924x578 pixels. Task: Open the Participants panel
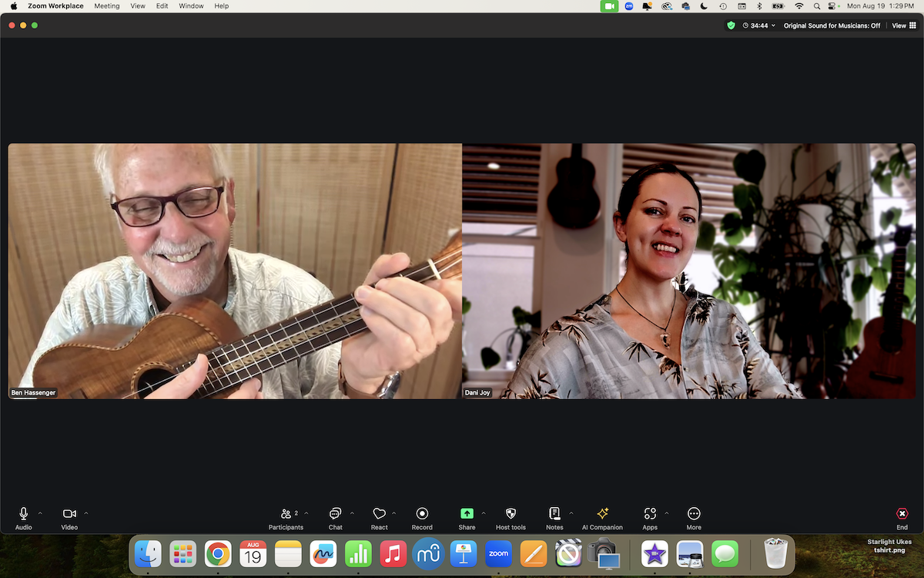click(x=286, y=518)
